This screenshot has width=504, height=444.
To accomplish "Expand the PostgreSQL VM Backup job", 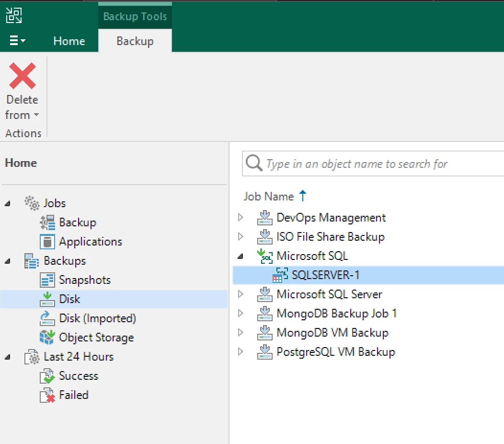I will click(241, 351).
